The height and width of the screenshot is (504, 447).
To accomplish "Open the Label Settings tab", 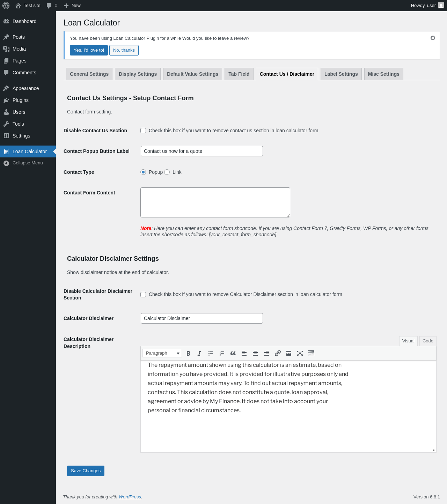I will point(341,74).
